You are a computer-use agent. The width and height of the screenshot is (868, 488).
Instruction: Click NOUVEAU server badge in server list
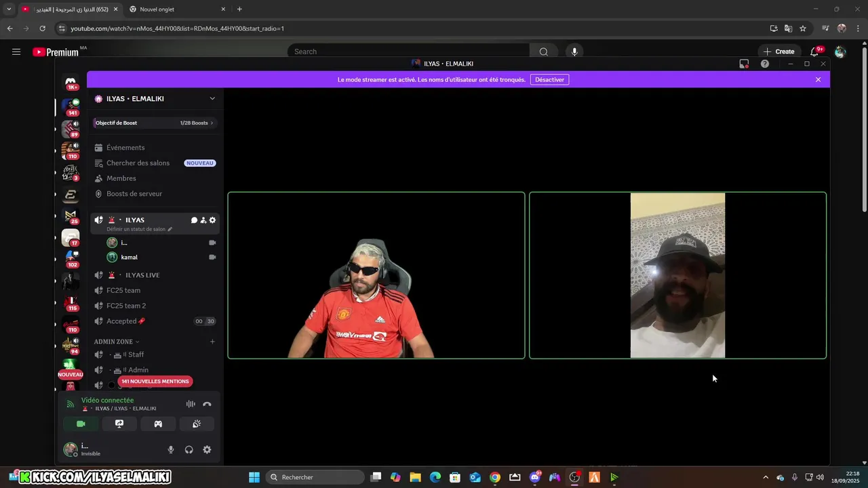[x=71, y=374]
